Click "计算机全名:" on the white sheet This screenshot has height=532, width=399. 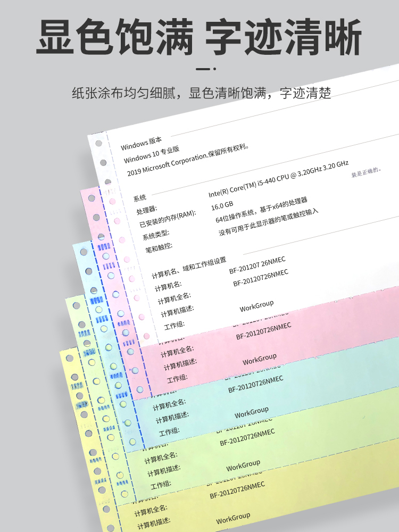click(174, 298)
